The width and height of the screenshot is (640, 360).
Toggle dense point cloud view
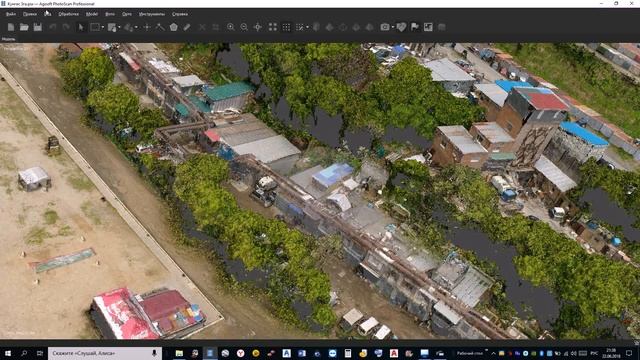[x=286, y=27]
